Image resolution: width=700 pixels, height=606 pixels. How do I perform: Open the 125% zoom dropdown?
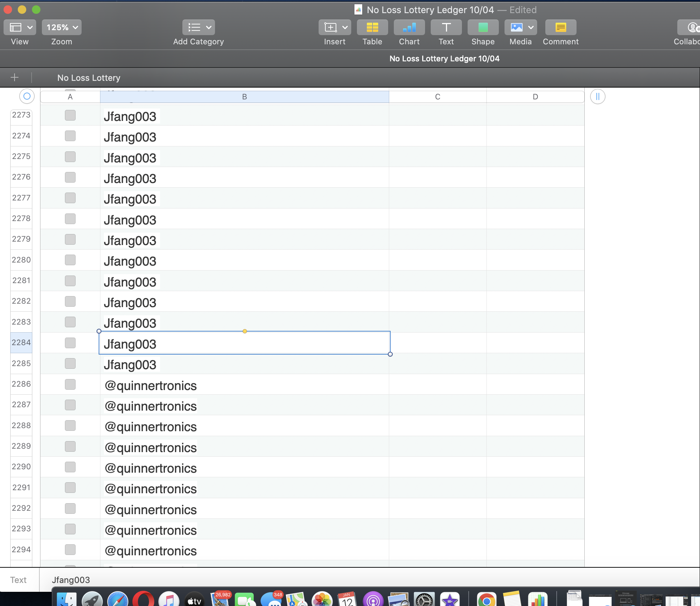[x=62, y=27]
